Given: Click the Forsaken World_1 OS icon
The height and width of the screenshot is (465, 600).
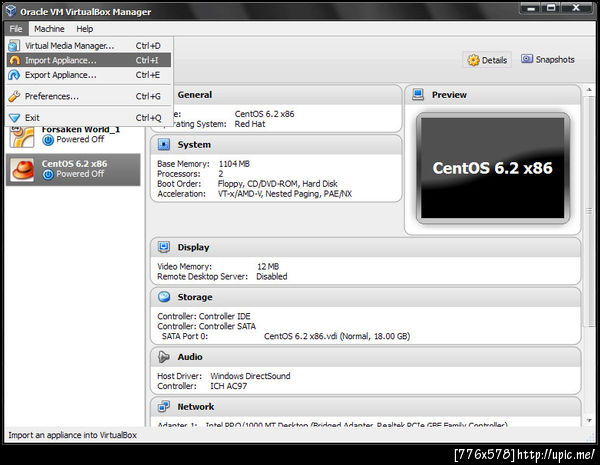Looking at the screenshot, I should 22,136.
